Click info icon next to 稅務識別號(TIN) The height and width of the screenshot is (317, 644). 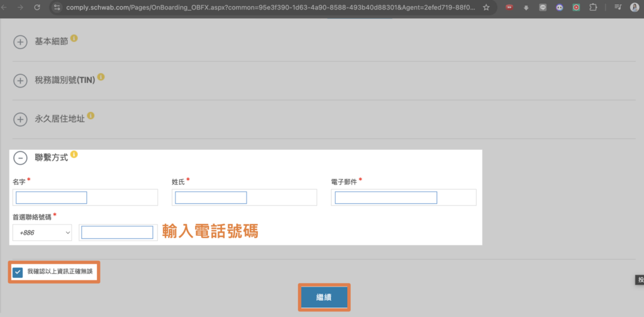(x=101, y=77)
